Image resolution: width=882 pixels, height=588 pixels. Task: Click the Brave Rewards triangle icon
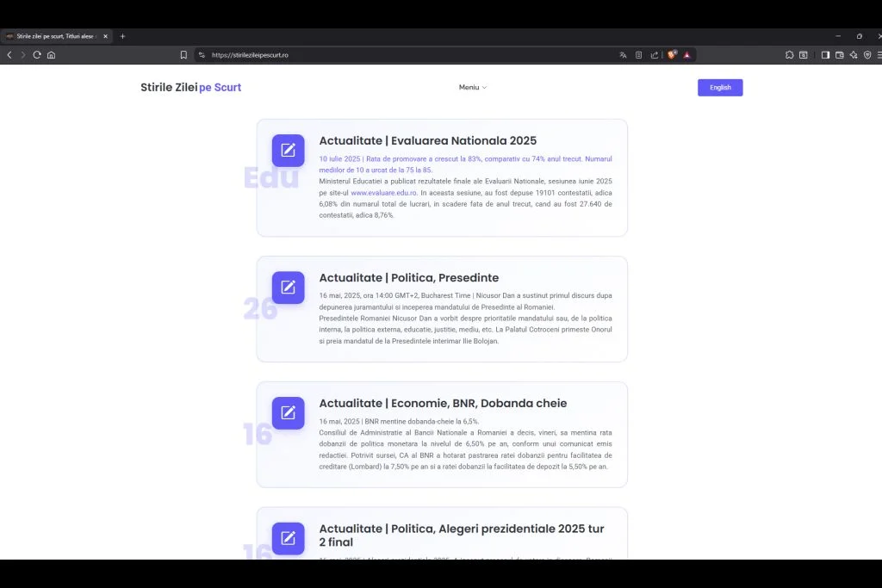tap(686, 55)
